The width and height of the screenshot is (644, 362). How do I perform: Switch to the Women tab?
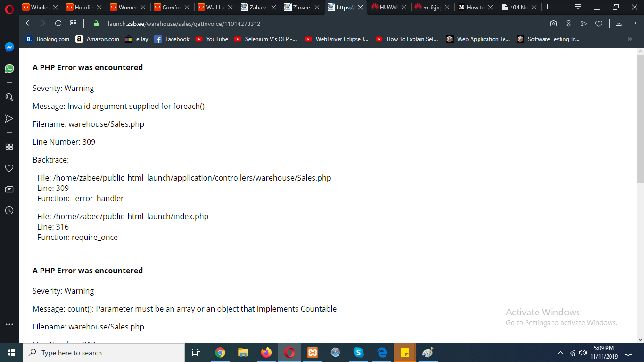pyautogui.click(x=127, y=7)
